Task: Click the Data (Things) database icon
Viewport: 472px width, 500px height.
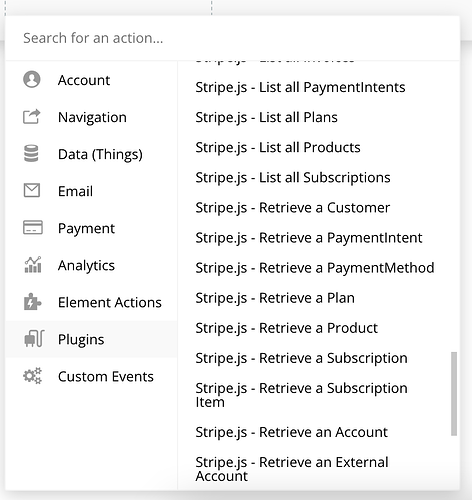Action: (31, 154)
